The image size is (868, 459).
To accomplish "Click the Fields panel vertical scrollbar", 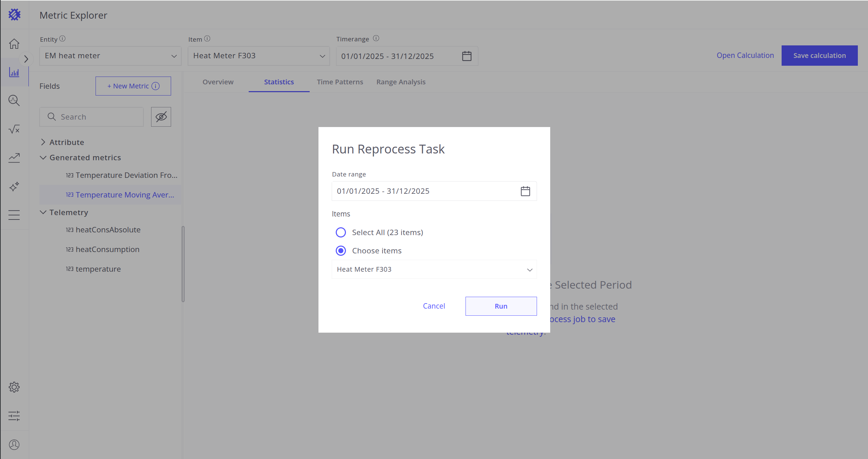I will pos(183,264).
